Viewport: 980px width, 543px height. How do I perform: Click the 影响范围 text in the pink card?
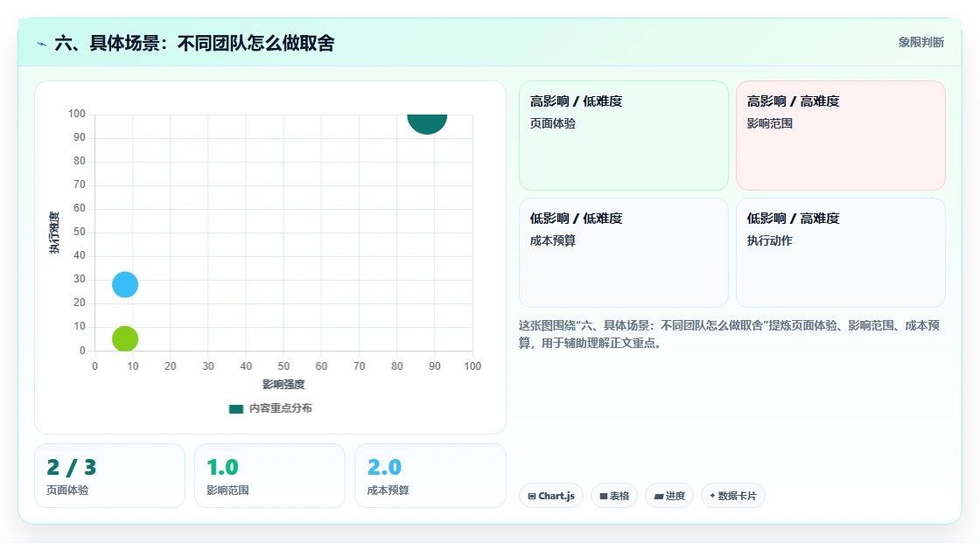769,123
